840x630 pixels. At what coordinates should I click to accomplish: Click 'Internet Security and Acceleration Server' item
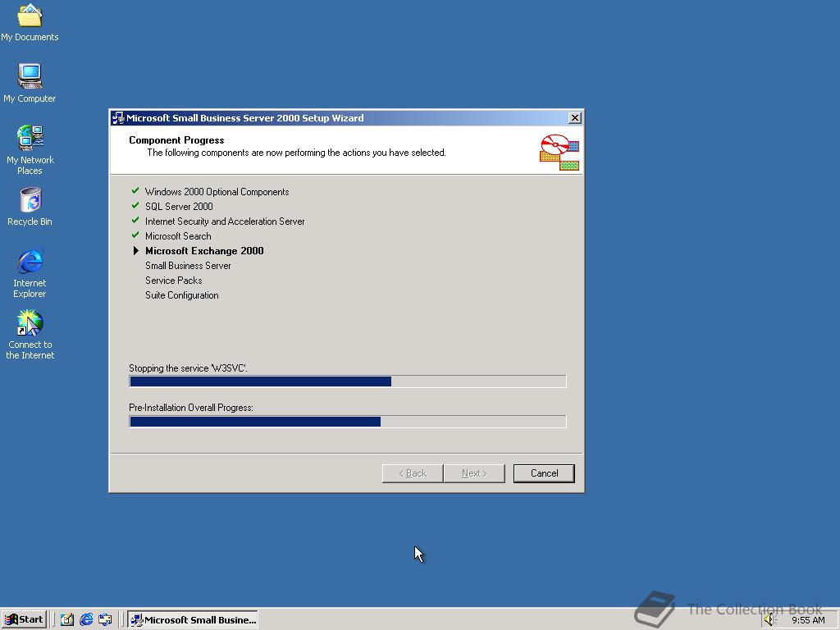click(x=225, y=221)
